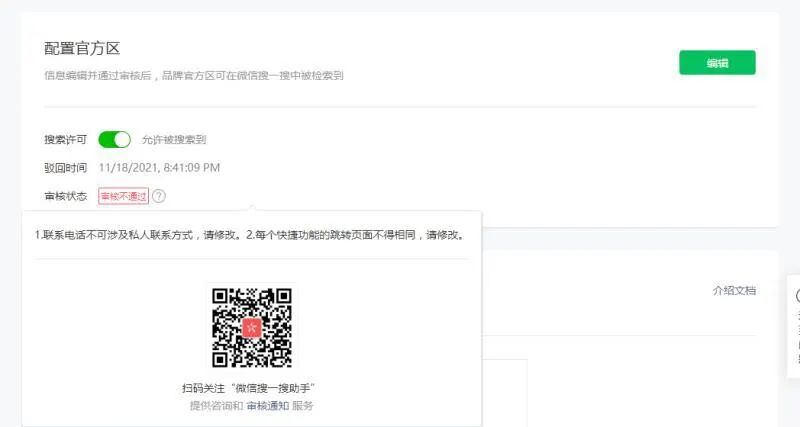Click the rejection reason text starting 1.联系电话
Viewport: 800px width, 427px height.
(250, 235)
